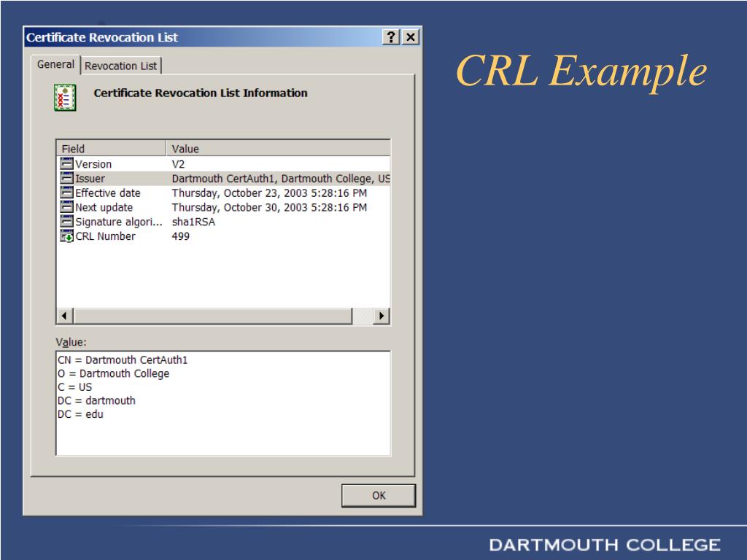Click the scroll left arrow

click(64, 316)
